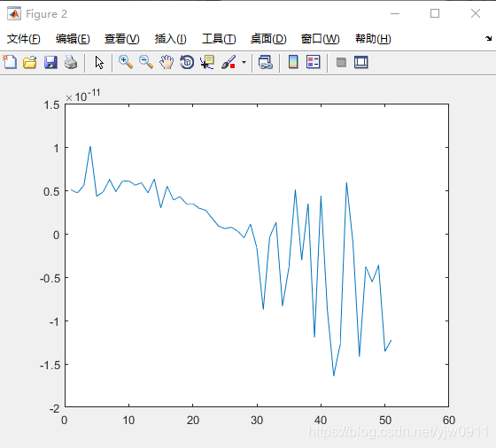The width and height of the screenshot is (496, 448).
Task: Select the Brush data tool
Action: 229,62
